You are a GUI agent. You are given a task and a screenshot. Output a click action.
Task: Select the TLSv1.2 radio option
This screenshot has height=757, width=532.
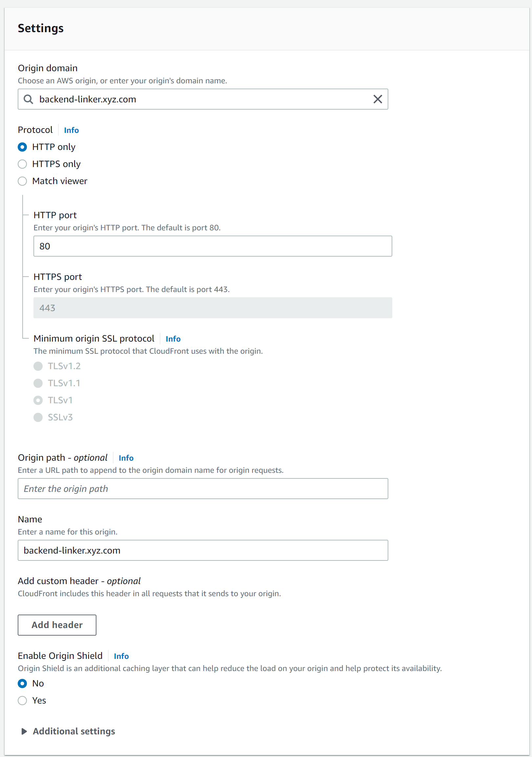click(38, 366)
